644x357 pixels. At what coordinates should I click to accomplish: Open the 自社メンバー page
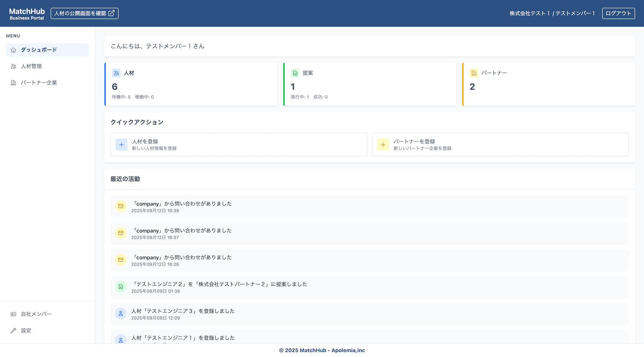(36, 314)
